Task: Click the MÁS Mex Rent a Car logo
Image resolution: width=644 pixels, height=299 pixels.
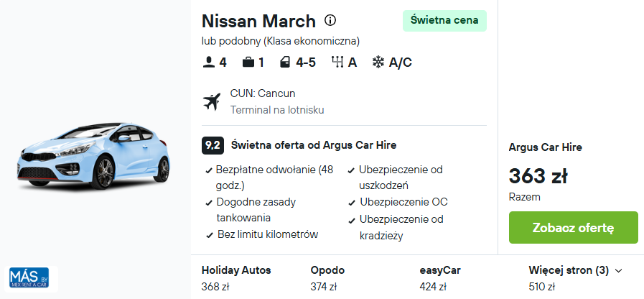Action: pos(29,278)
